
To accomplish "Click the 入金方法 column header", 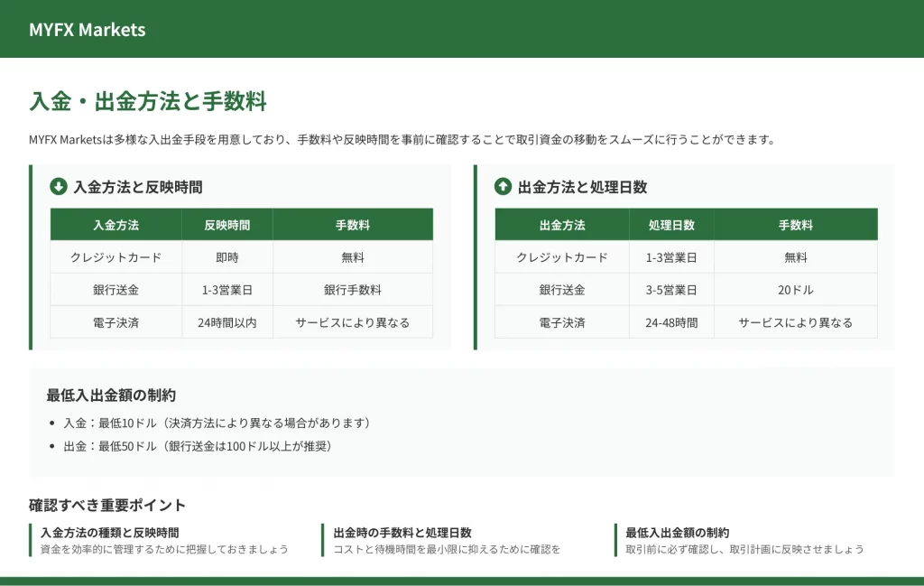I will coord(115,225).
